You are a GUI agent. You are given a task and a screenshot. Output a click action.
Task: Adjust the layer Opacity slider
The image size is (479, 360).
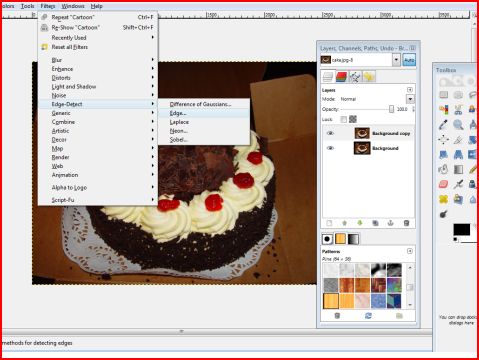tap(368, 109)
